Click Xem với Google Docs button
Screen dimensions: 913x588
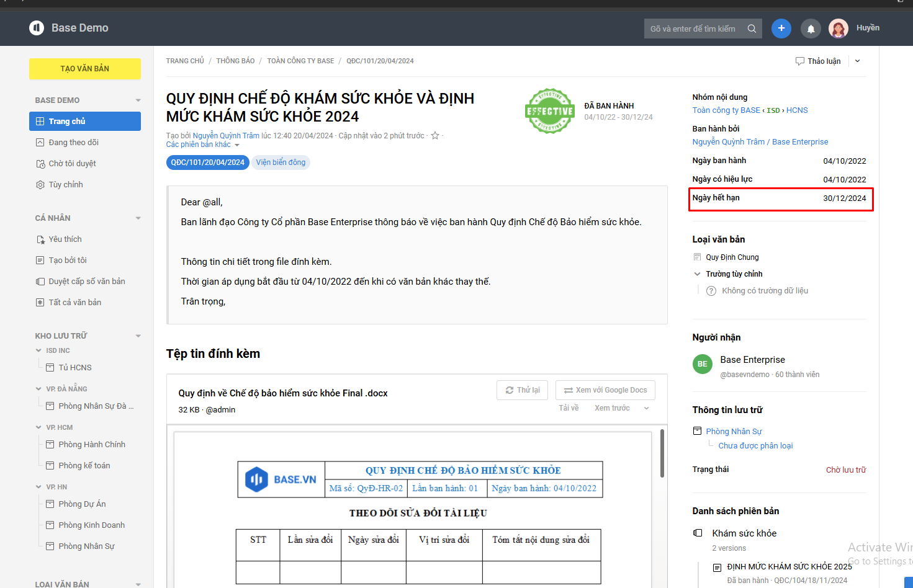click(x=605, y=390)
